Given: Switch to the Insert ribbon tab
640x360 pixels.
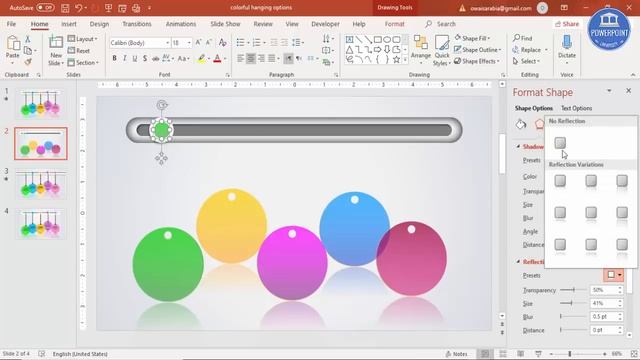Looking at the screenshot, I should (x=69, y=24).
